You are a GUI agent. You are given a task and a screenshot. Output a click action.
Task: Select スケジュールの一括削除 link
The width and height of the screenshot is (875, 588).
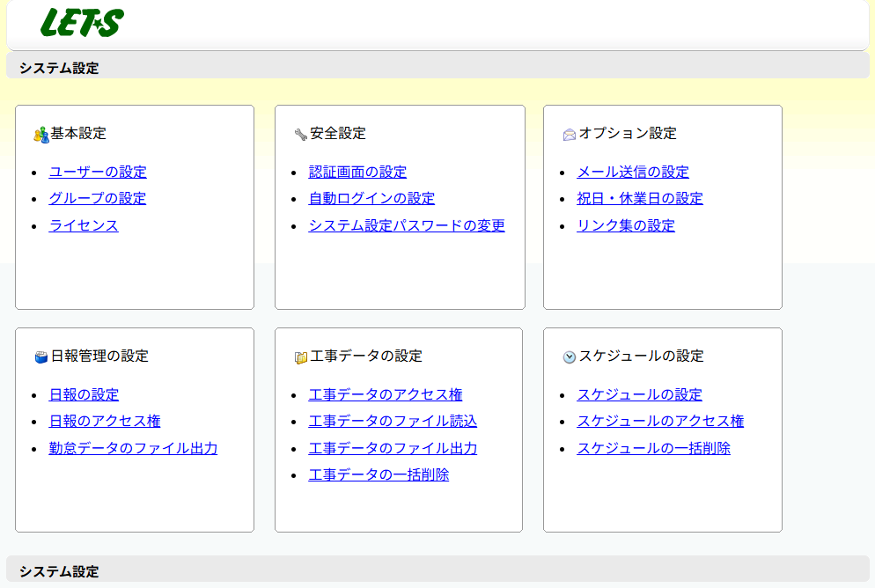click(654, 449)
